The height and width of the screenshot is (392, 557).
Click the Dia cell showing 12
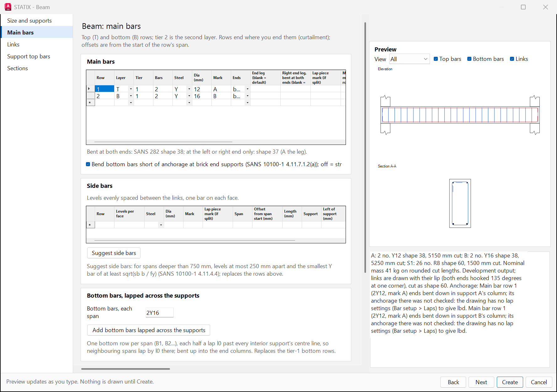click(202, 89)
